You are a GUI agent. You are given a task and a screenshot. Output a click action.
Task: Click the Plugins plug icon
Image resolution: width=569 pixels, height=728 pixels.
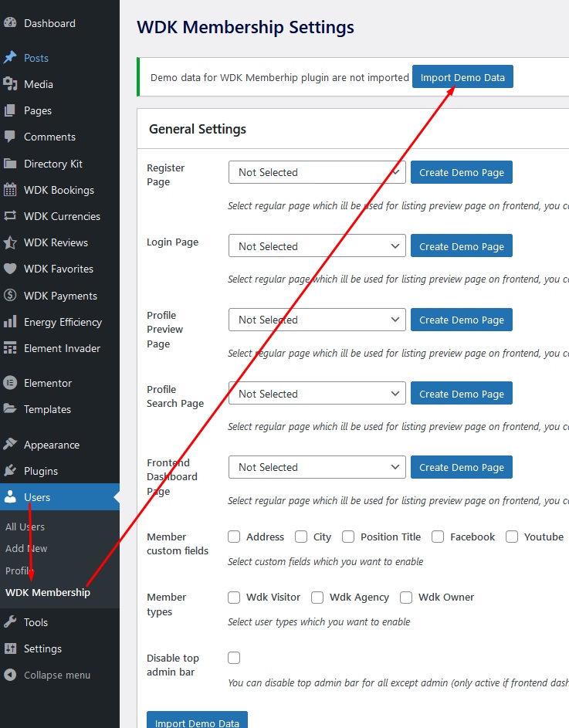pos(10,471)
